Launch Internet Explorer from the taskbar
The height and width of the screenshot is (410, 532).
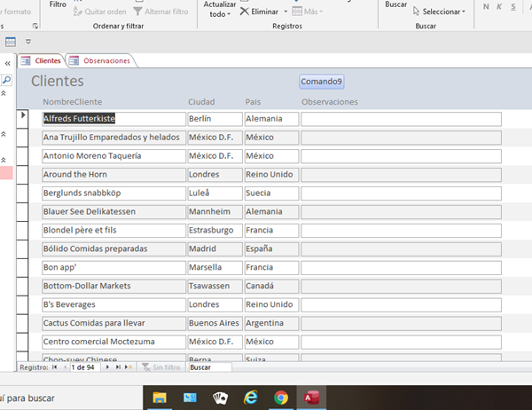coord(251,398)
